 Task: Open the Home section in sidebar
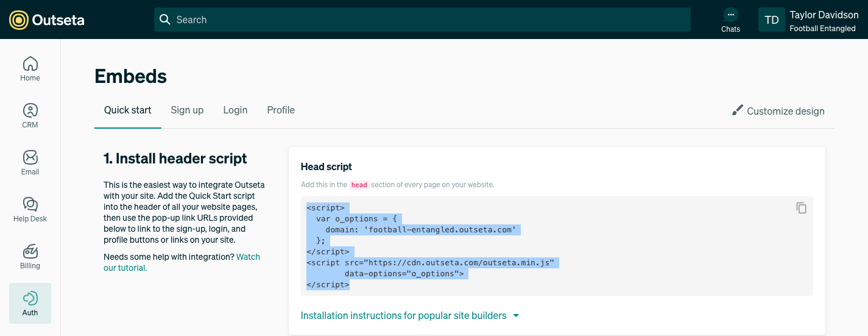(30, 69)
